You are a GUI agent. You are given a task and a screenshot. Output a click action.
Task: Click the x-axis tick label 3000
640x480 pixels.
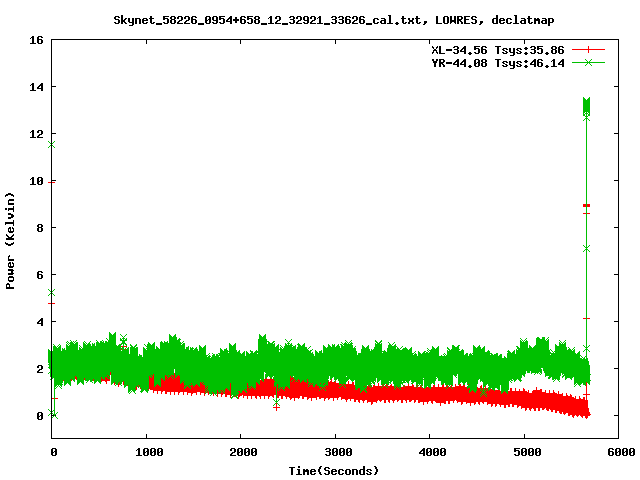coord(338,452)
